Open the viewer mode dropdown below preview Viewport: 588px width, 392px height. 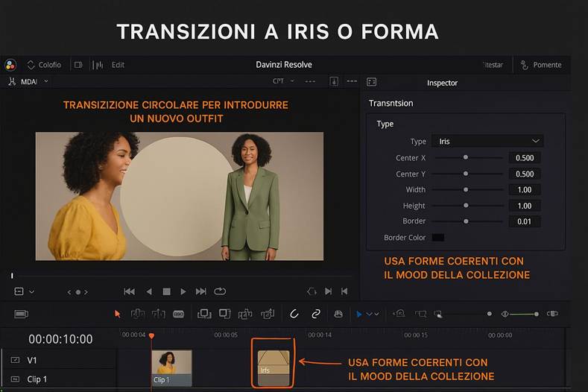24,291
